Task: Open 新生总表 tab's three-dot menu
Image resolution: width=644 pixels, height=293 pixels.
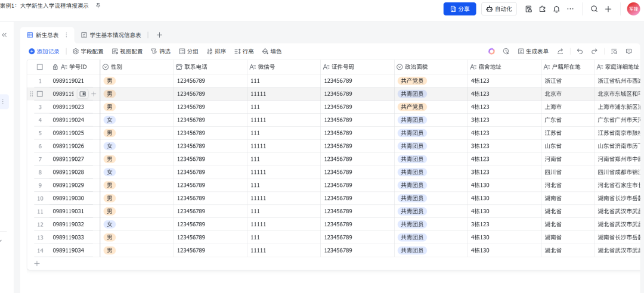Action: (66, 35)
